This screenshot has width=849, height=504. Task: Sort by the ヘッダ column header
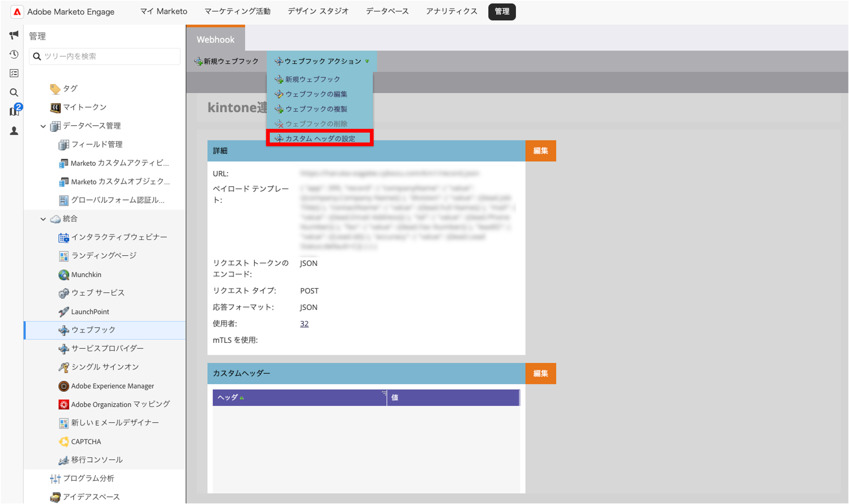pyautogui.click(x=300, y=398)
